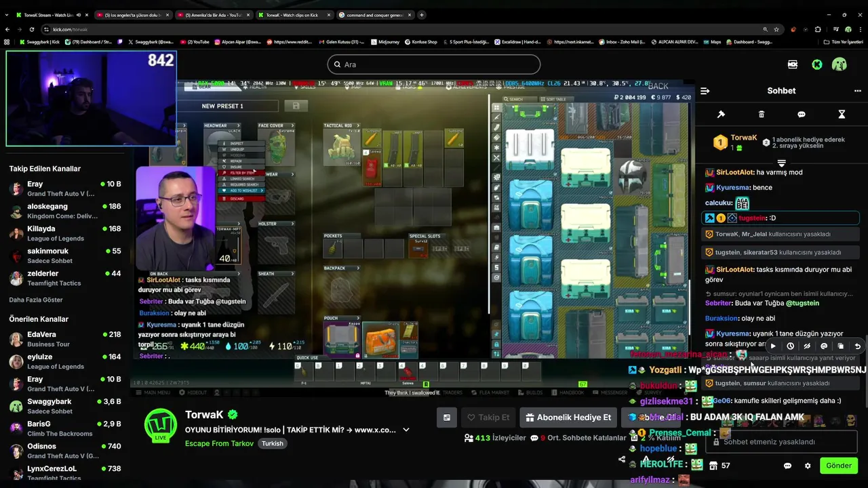
Task: Focus the Ara search field
Action: coord(434,64)
